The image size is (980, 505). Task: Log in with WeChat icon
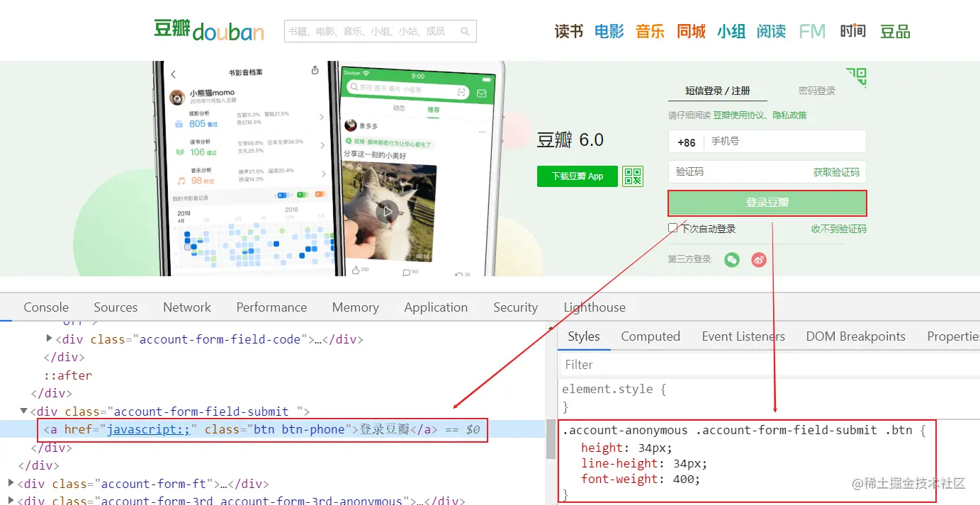tap(732, 260)
